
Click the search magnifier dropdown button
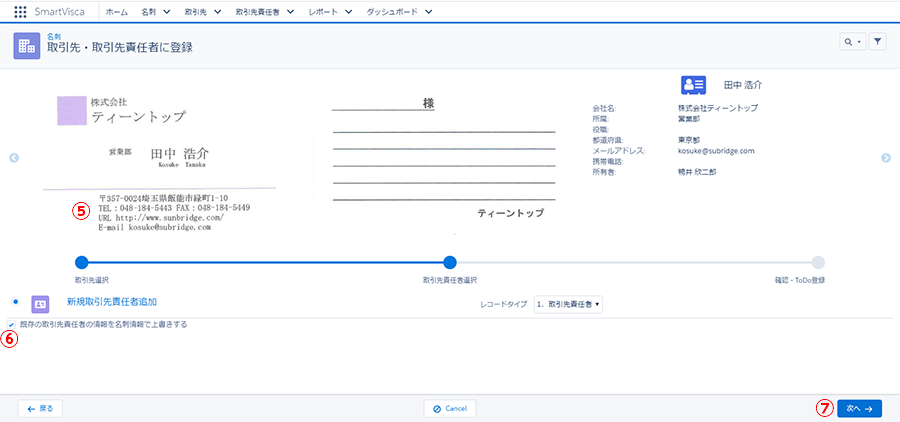click(852, 42)
